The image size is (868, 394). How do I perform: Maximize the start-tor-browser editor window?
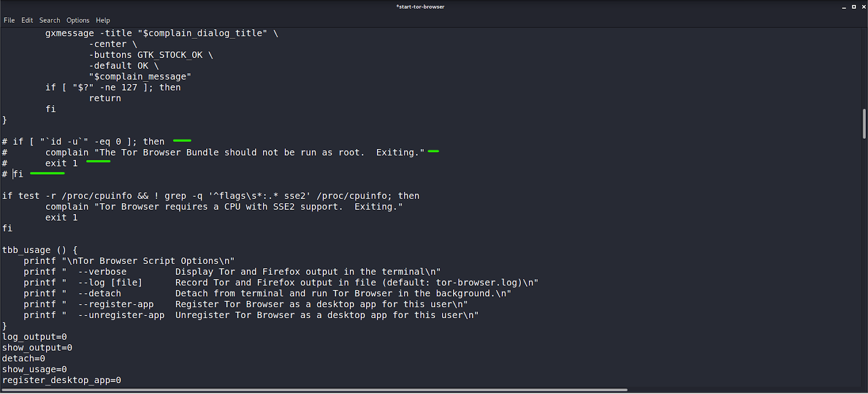854,7
